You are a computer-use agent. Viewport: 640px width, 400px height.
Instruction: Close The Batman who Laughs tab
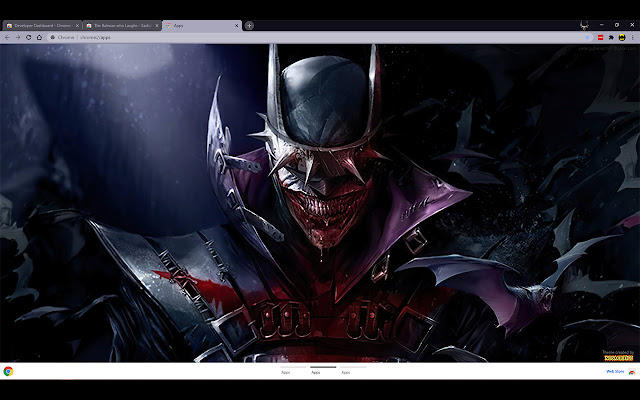pos(157,25)
